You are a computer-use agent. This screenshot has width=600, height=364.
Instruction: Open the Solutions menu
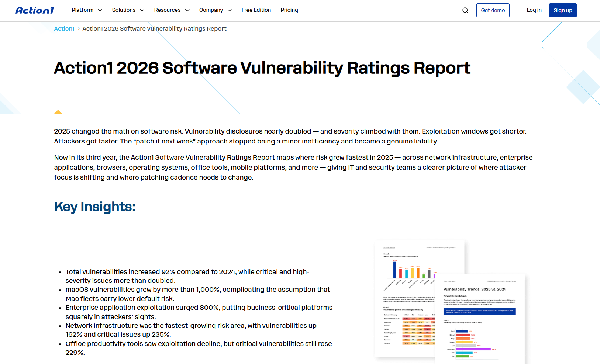pos(124,10)
